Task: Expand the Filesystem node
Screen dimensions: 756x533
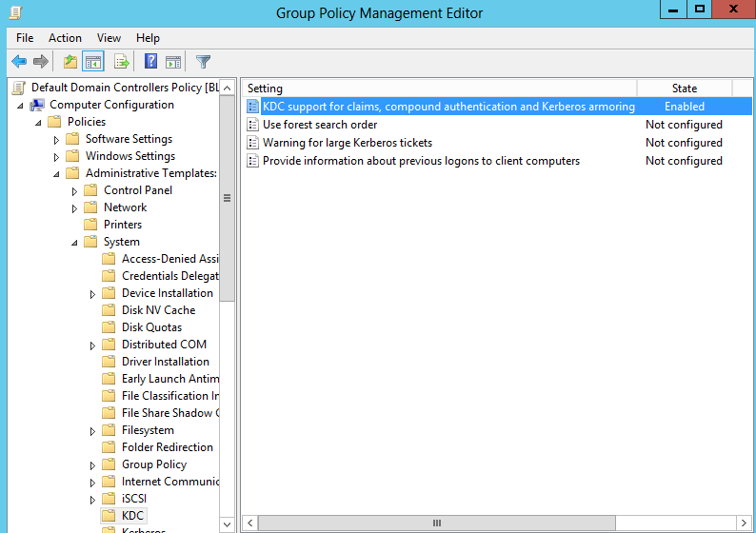Action: (92, 432)
